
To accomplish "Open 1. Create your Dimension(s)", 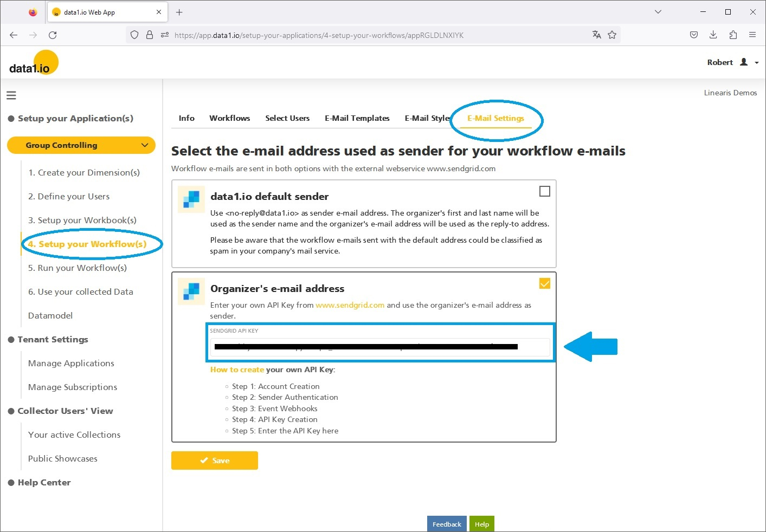I will (x=84, y=172).
